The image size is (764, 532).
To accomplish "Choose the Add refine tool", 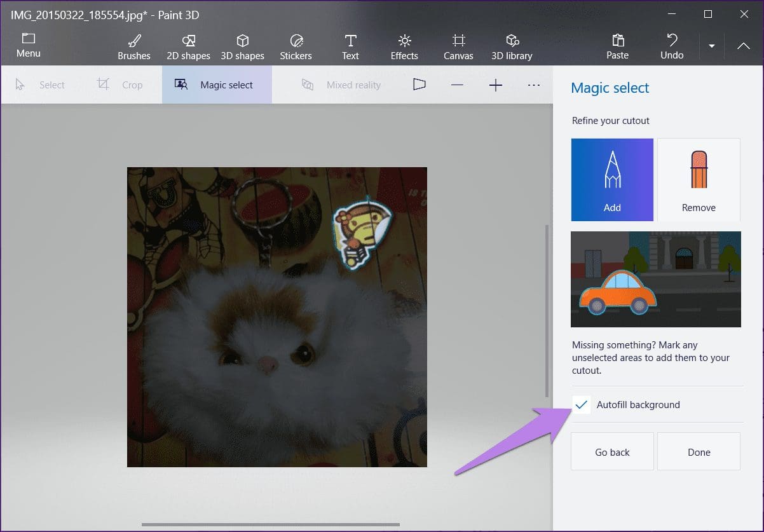I will point(612,180).
